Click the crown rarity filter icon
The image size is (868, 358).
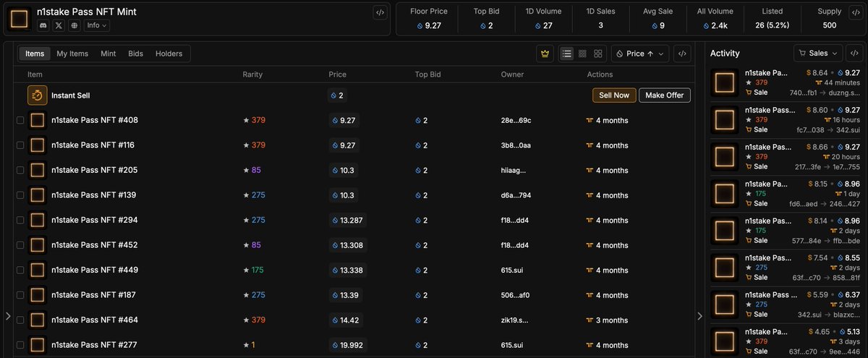(x=545, y=54)
